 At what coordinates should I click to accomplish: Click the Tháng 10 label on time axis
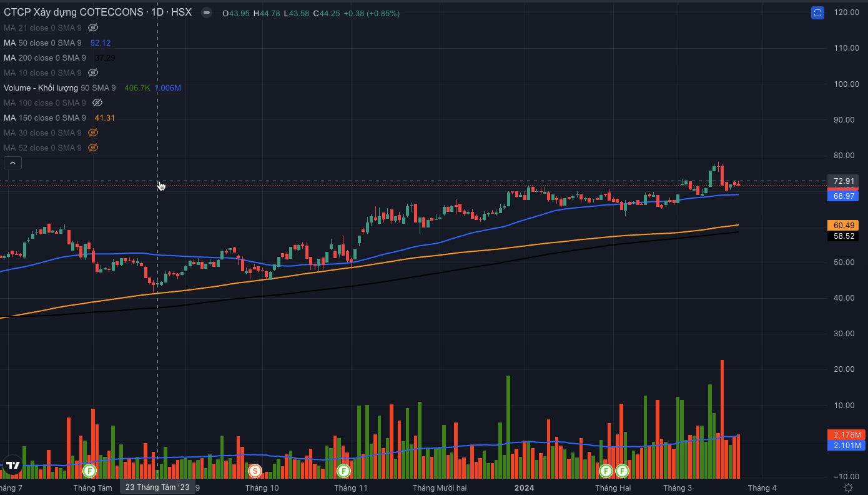pos(262,487)
